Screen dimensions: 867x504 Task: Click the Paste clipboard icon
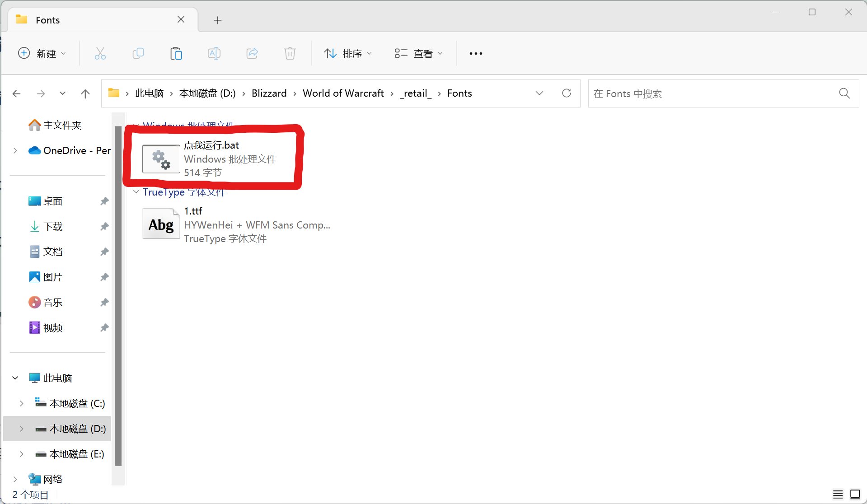tap(176, 54)
